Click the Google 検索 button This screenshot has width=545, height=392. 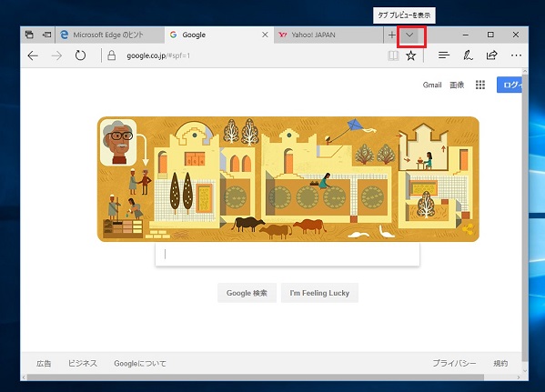coord(247,293)
